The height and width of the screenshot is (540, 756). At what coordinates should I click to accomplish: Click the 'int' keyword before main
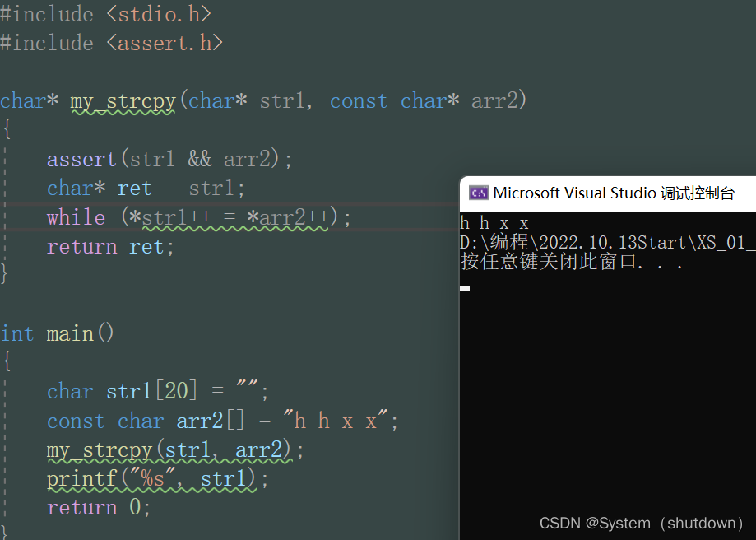(17, 333)
